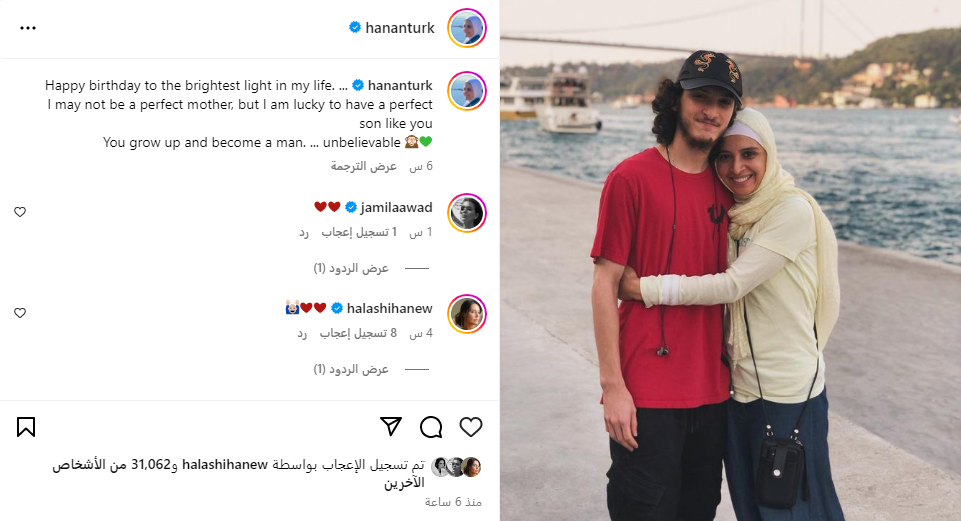This screenshot has width=961, height=521.
Task: Show translation of the caption
Action: 364,166
